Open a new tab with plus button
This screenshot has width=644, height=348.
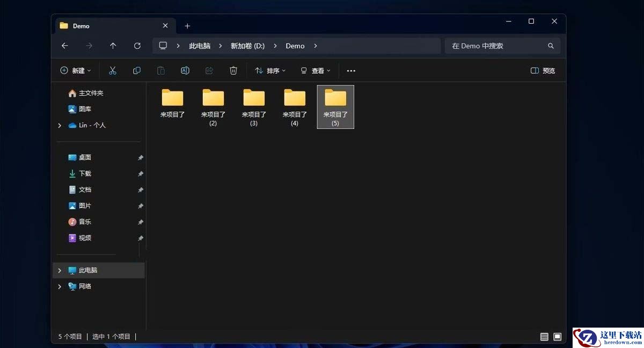pyautogui.click(x=187, y=26)
